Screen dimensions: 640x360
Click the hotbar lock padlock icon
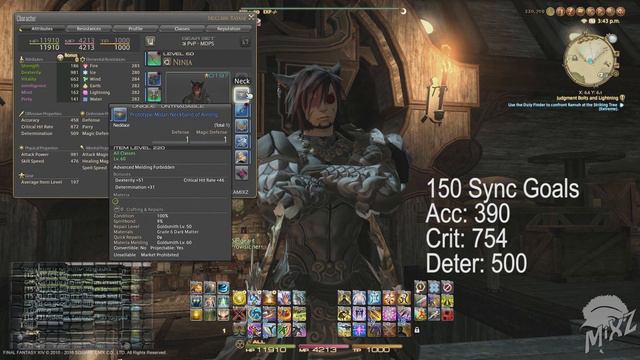pos(417,329)
